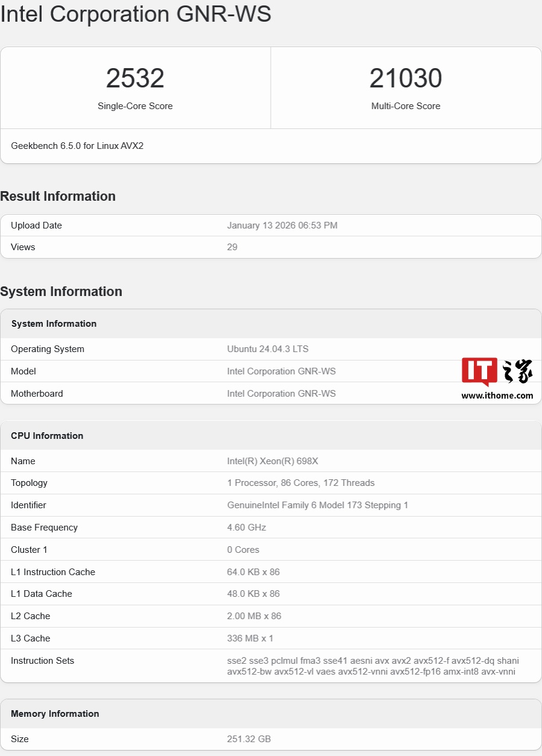
Task: Click the Memory Information table header
Action: pos(55,714)
